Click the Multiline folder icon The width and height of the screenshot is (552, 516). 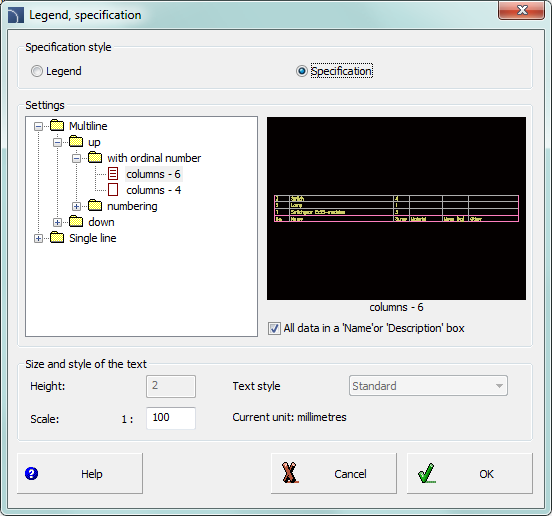point(57,125)
